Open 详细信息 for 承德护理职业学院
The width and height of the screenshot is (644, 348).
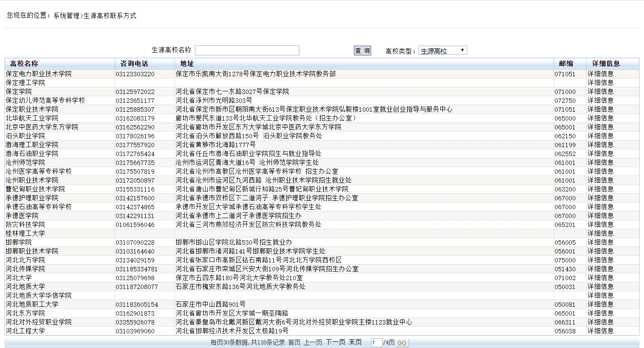(x=601, y=198)
